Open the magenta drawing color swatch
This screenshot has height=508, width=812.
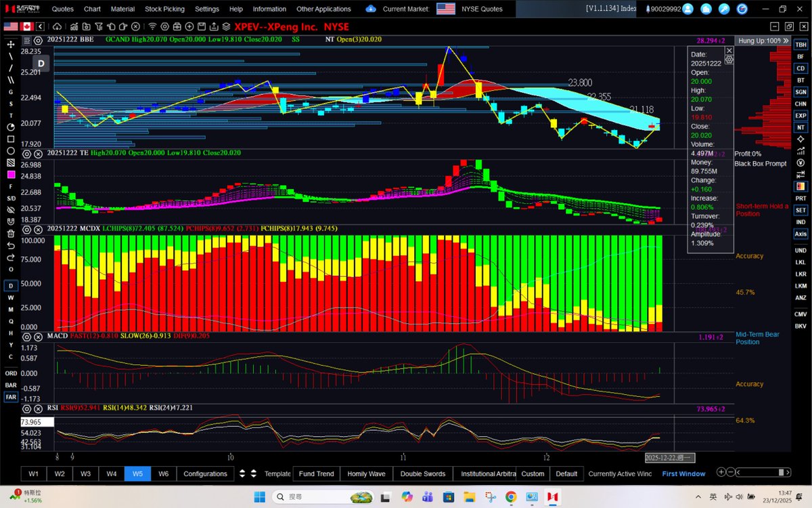tap(11, 175)
